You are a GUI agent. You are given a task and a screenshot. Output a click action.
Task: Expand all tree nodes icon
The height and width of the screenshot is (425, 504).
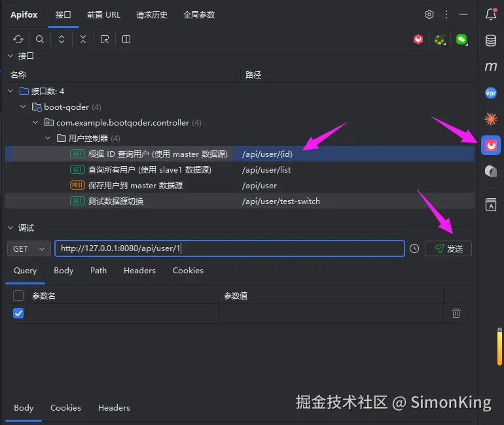pyautogui.click(x=62, y=39)
